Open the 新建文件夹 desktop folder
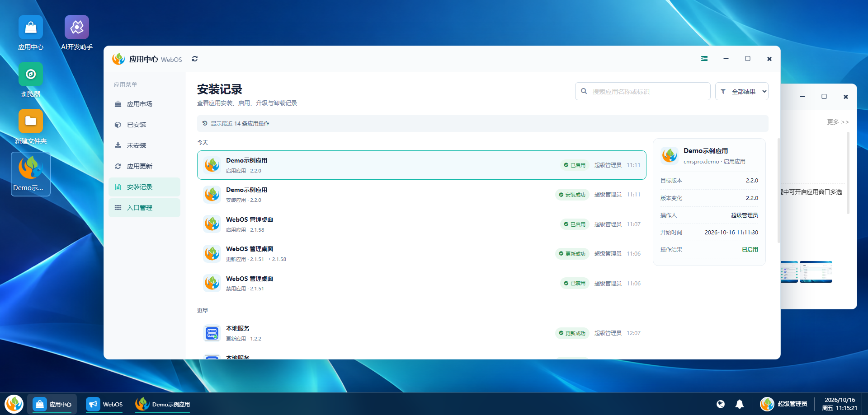The height and width of the screenshot is (415, 868). pos(31,126)
